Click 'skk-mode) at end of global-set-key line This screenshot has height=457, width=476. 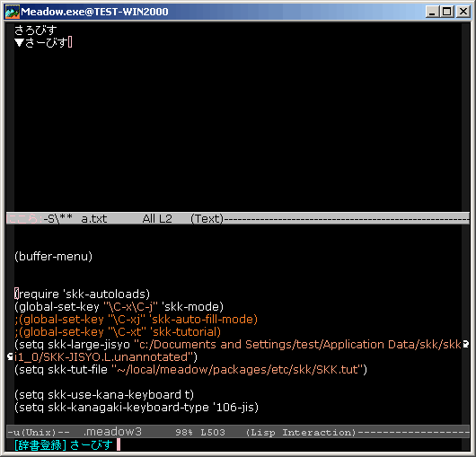pyautogui.click(x=193, y=307)
